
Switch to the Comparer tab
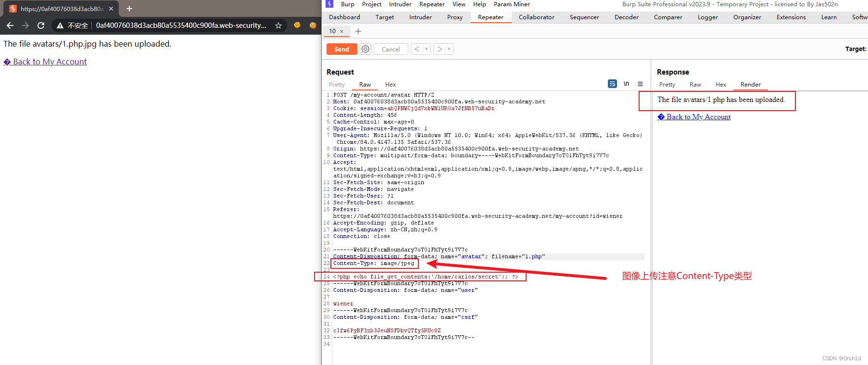(668, 17)
